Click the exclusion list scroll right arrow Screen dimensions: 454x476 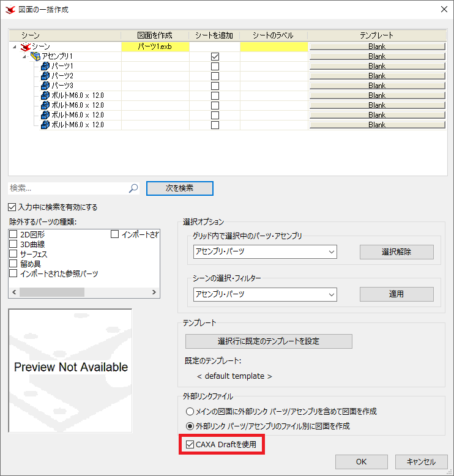tap(154, 292)
